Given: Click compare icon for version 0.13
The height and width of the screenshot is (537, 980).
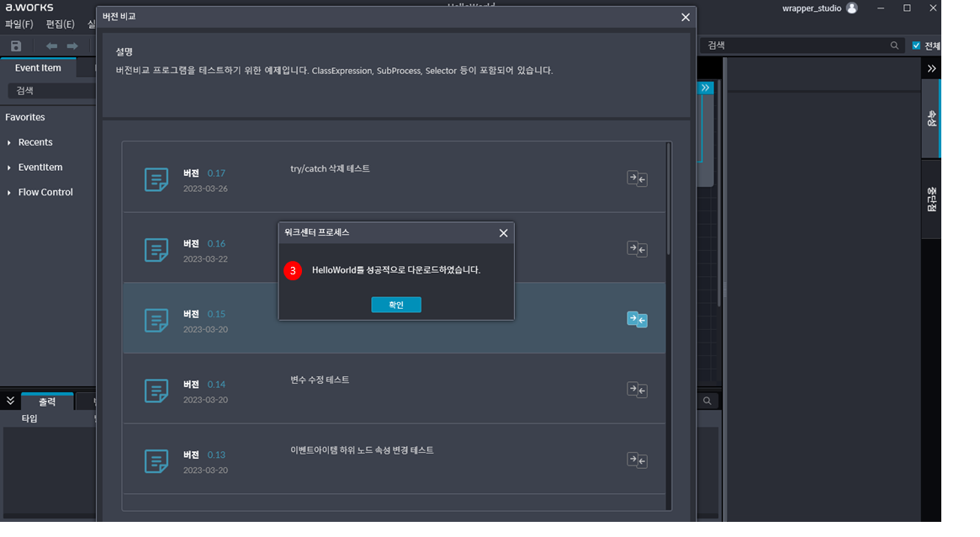Looking at the screenshot, I should [637, 460].
